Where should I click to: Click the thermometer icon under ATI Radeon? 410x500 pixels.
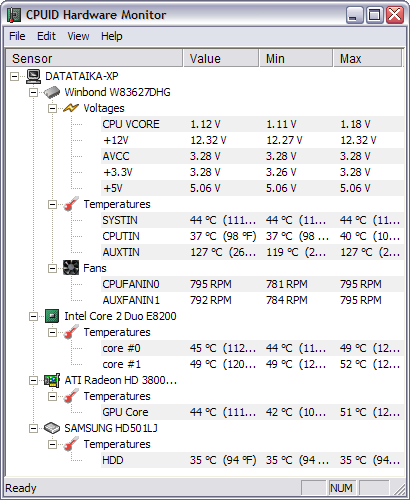71,396
